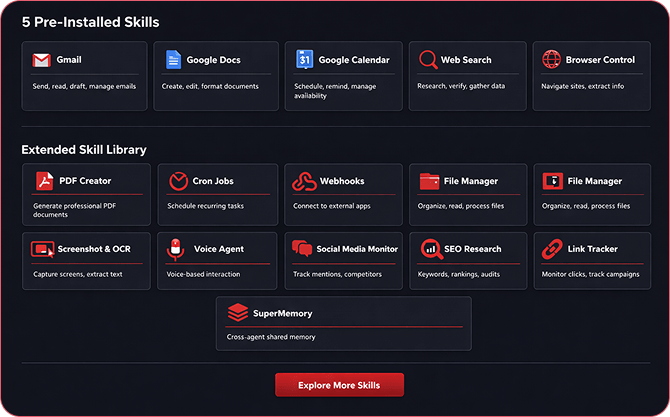
Task: Click the Browser Control globe icon
Action: click(x=552, y=60)
